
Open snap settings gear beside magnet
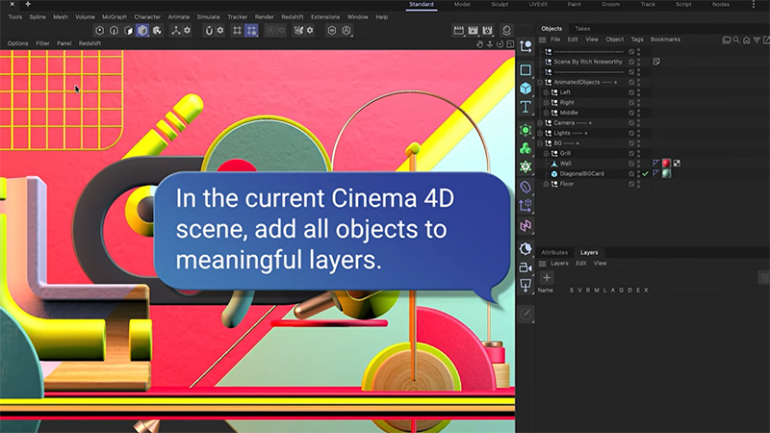[x=220, y=30]
